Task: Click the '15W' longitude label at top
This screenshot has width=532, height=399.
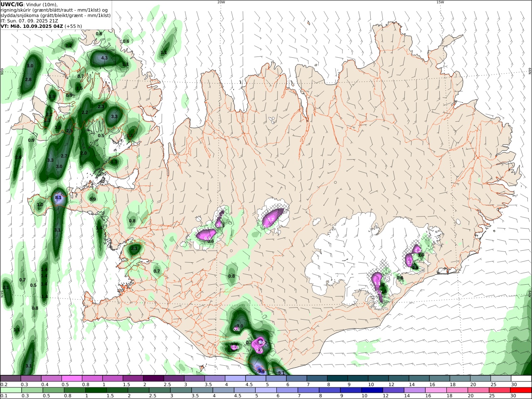Action: point(440,2)
